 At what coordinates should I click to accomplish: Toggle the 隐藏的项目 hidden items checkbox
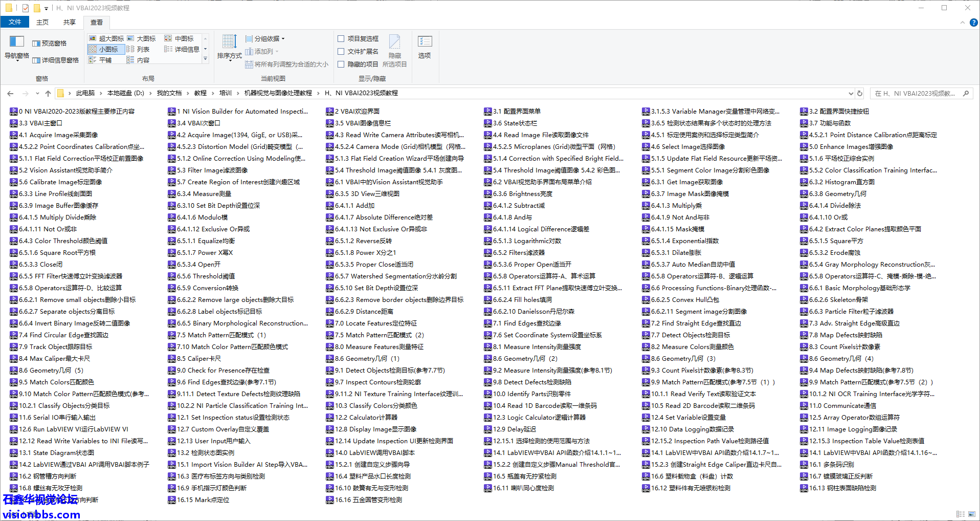(x=341, y=64)
